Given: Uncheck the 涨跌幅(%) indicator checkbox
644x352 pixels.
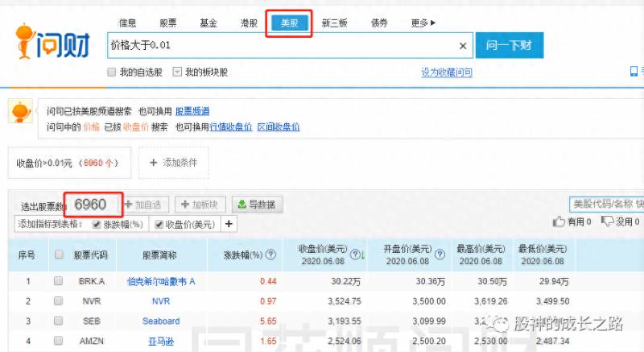Looking at the screenshot, I should [97, 224].
